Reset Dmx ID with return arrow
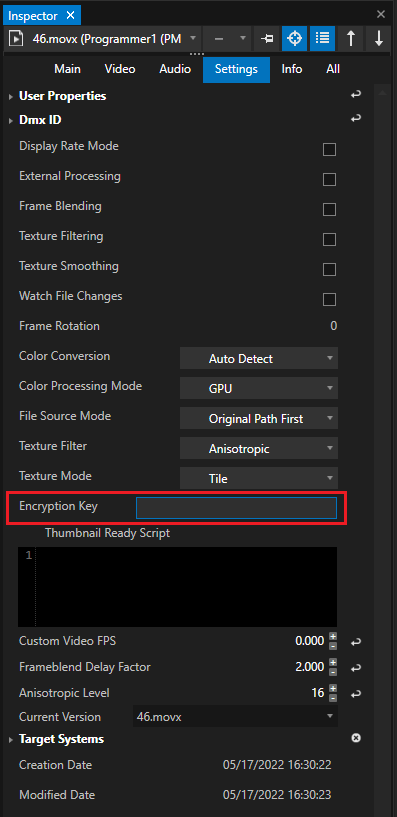The image size is (397, 817). coord(356,119)
